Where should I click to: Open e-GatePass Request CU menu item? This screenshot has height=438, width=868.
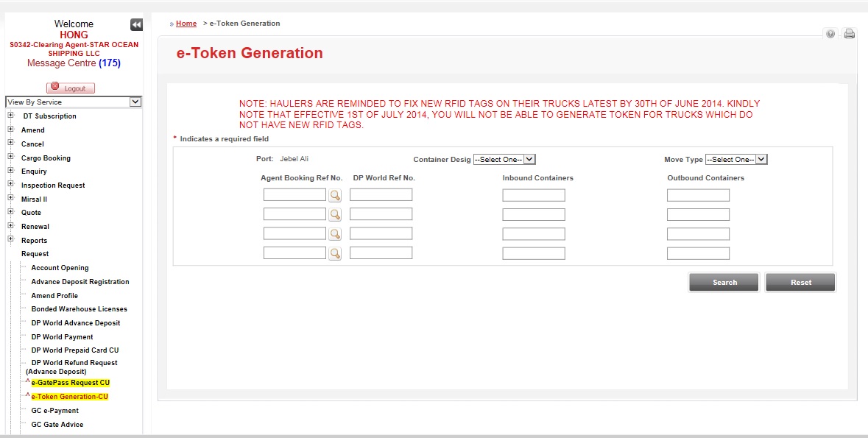(x=70, y=384)
